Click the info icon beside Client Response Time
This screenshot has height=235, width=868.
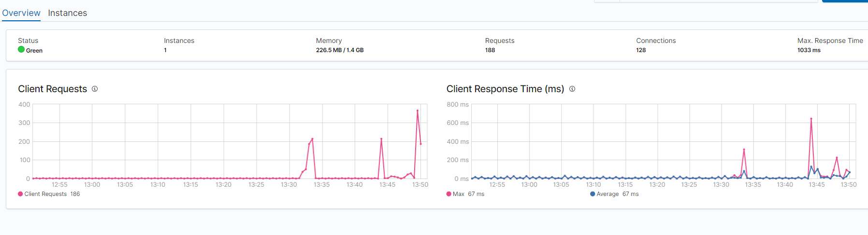[x=572, y=89]
